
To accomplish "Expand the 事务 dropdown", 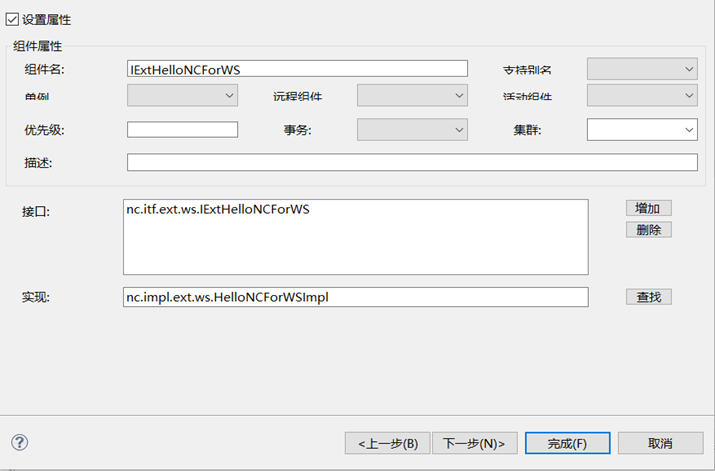I will [412, 129].
